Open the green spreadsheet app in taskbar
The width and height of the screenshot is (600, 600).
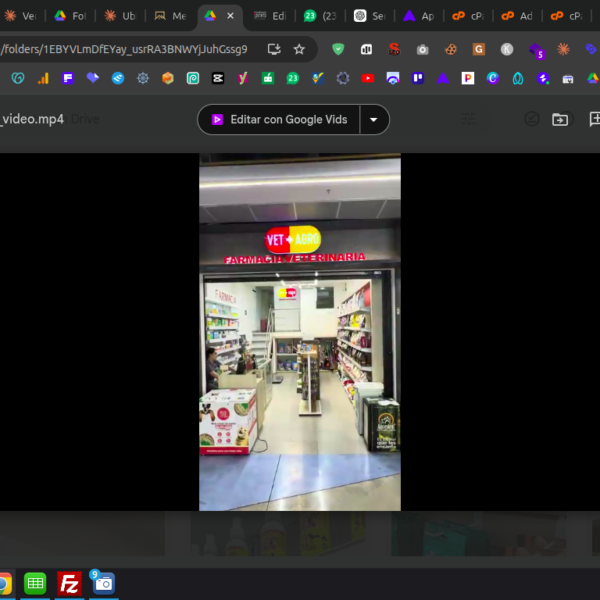click(x=35, y=584)
